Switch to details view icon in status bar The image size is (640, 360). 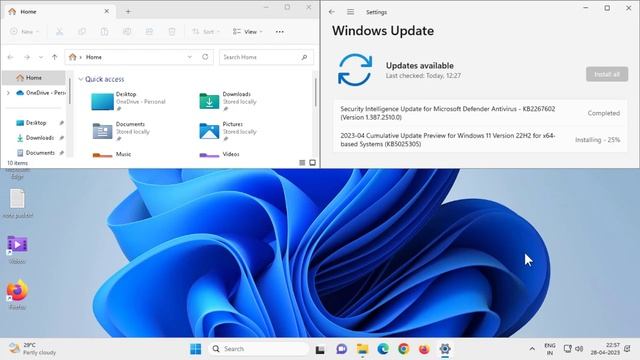tap(302, 163)
